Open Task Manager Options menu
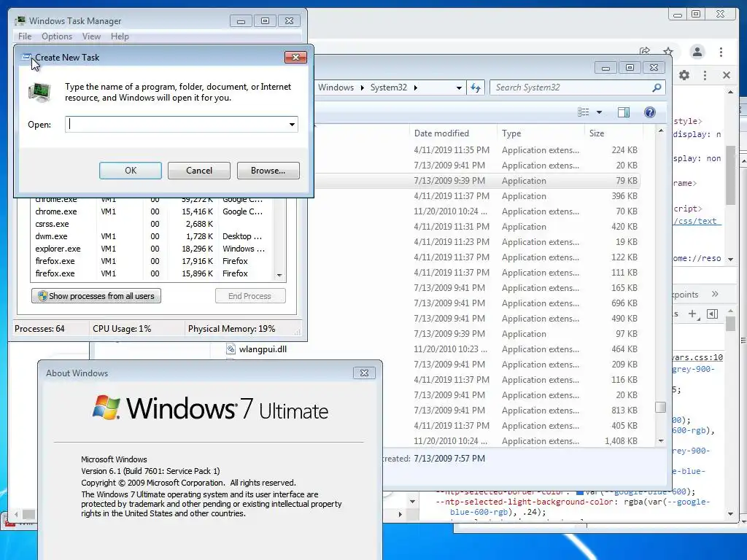 coord(57,36)
